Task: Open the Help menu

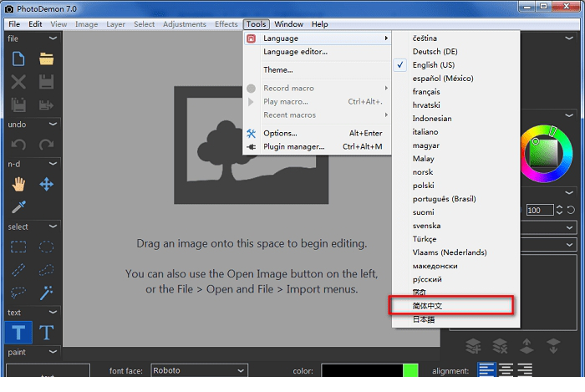Action: click(x=320, y=24)
